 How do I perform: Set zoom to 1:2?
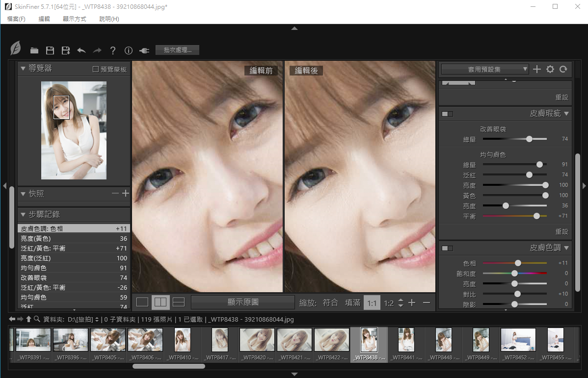point(389,303)
